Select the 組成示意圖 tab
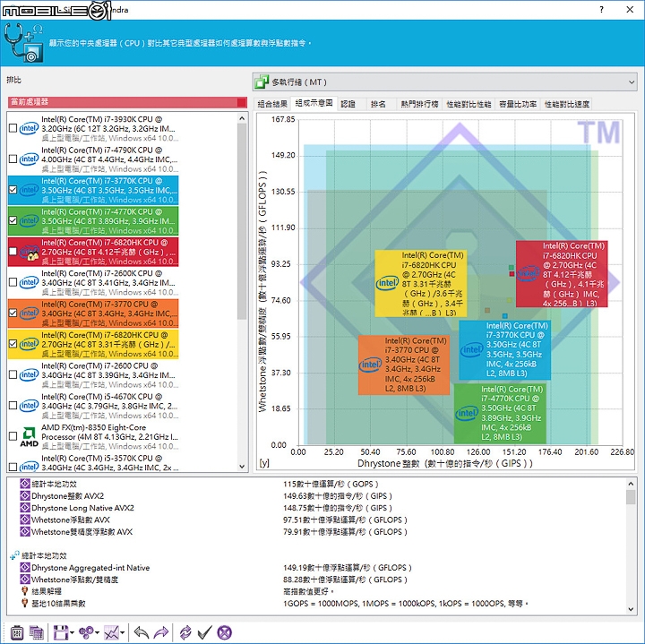The height and width of the screenshot is (644, 645). click(314, 103)
